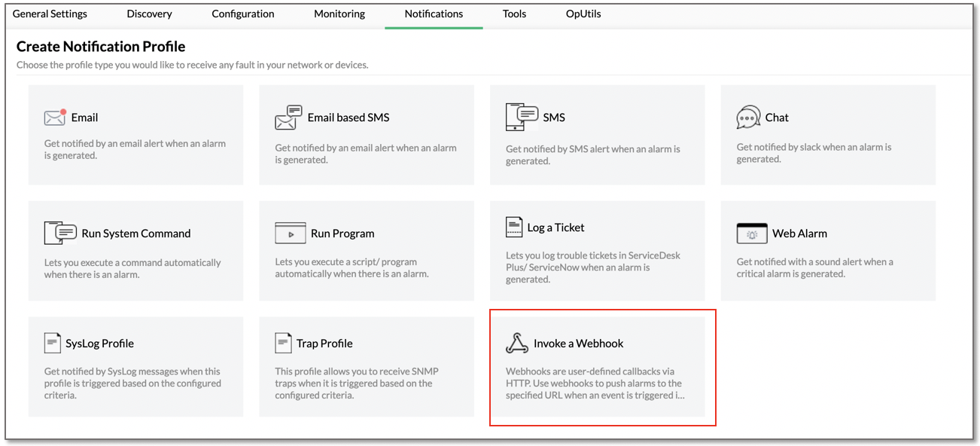Image resolution: width=980 pixels, height=446 pixels.
Task: Click the Log a Ticket document icon
Action: coord(514,227)
